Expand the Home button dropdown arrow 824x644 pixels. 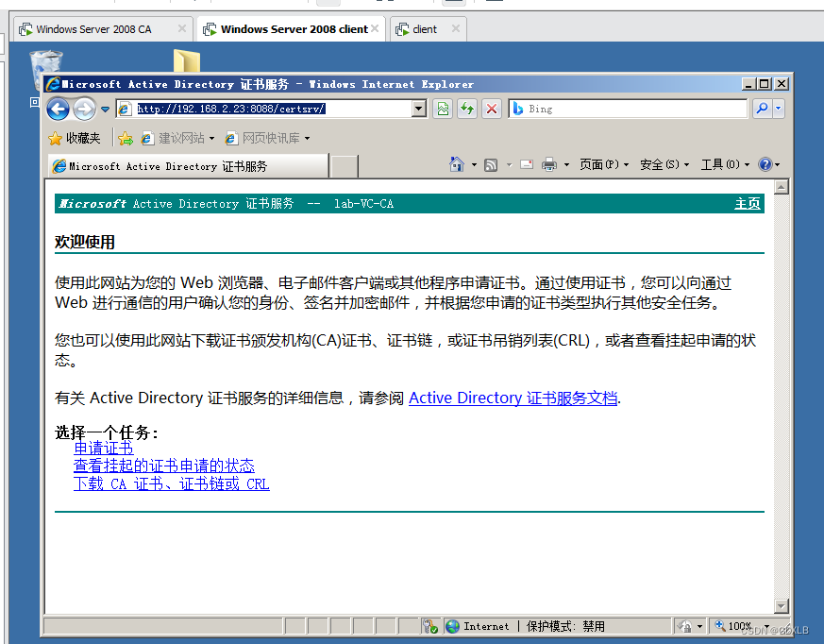pos(474,165)
